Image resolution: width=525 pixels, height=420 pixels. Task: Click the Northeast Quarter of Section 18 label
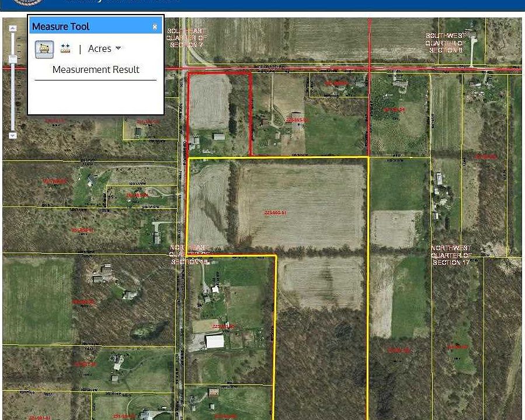tap(191, 255)
